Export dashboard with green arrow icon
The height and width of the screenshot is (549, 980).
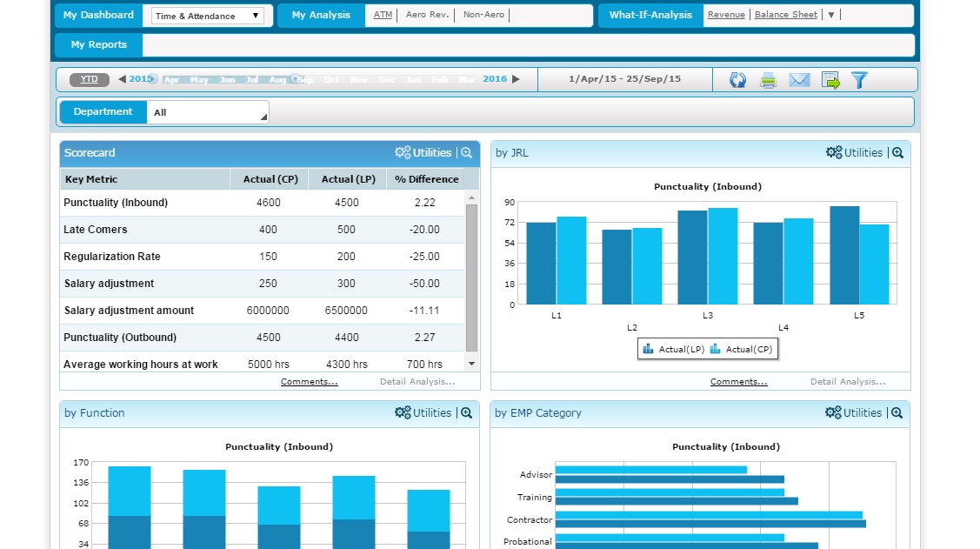pyautogui.click(x=830, y=80)
